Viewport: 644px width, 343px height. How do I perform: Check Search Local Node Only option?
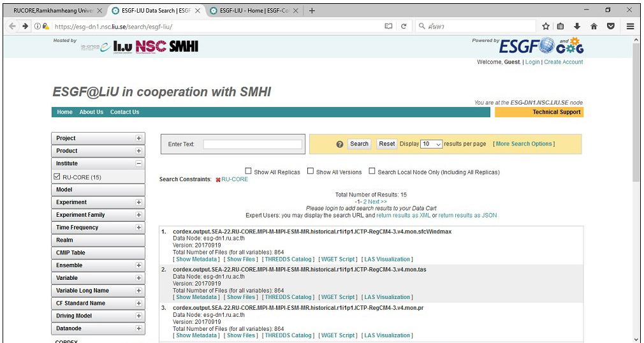coord(372,171)
